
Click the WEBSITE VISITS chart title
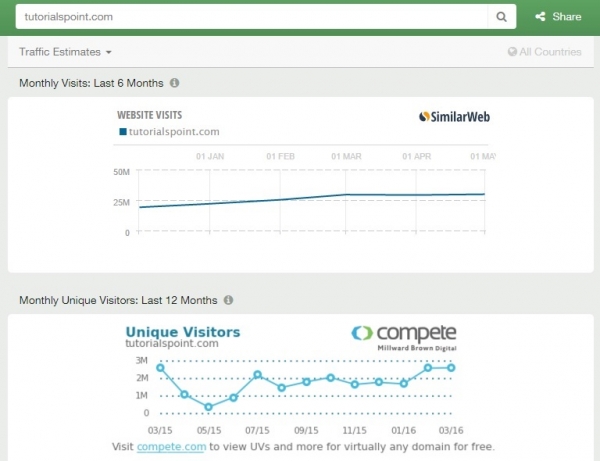(150, 115)
